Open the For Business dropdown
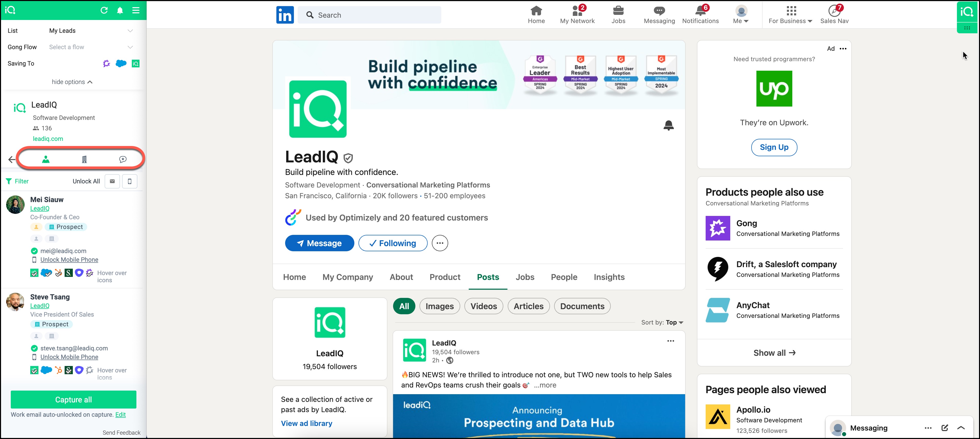The width and height of the screenshot is (980, 439). click(791, 15)
